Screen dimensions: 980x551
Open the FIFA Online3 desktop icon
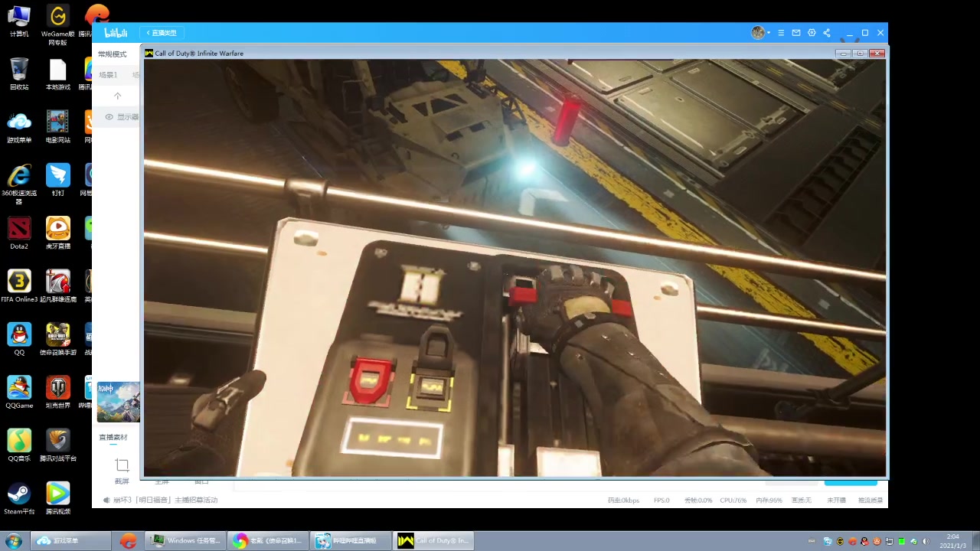[19, 286]
